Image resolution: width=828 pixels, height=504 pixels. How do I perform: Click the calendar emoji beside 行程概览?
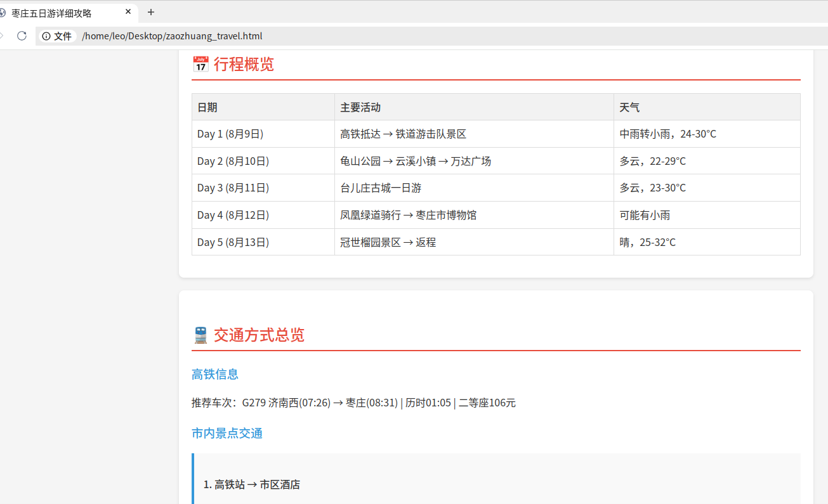200,64
